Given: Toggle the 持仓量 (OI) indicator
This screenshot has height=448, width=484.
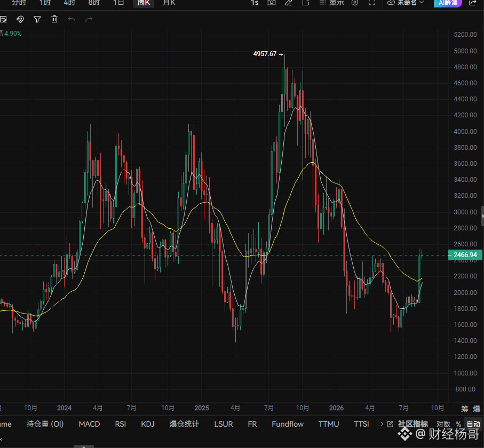Looking at the screenshot, I should (x=45, y=424).
